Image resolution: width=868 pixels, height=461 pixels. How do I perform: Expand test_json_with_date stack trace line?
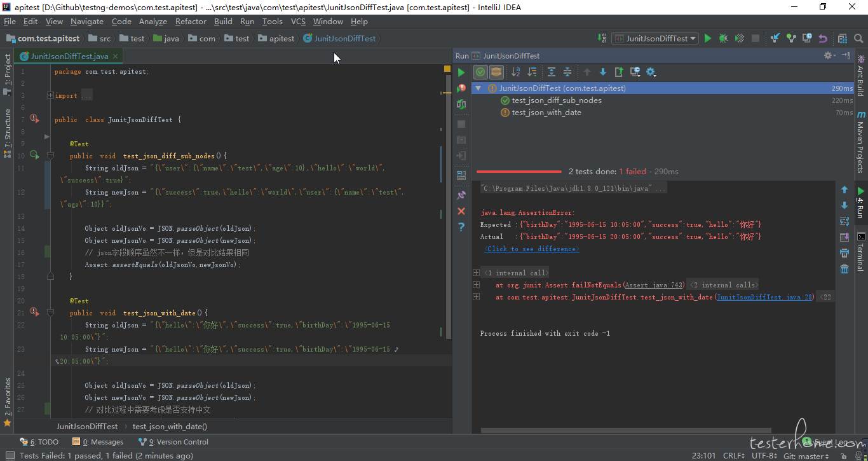[x=476, y=297]
